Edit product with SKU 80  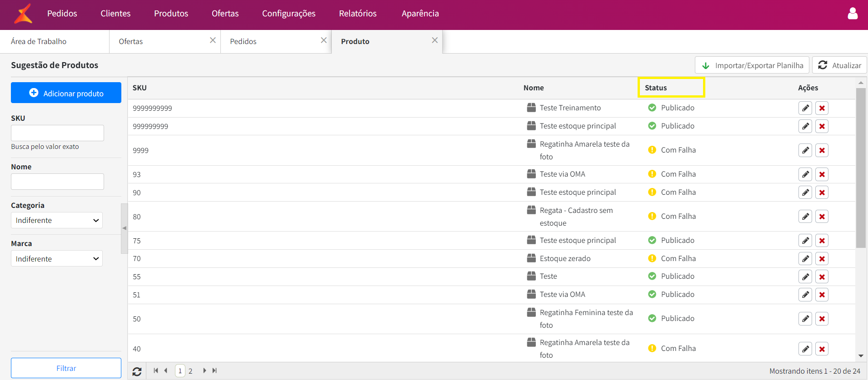pyautogui.click(x=805, y=217)
